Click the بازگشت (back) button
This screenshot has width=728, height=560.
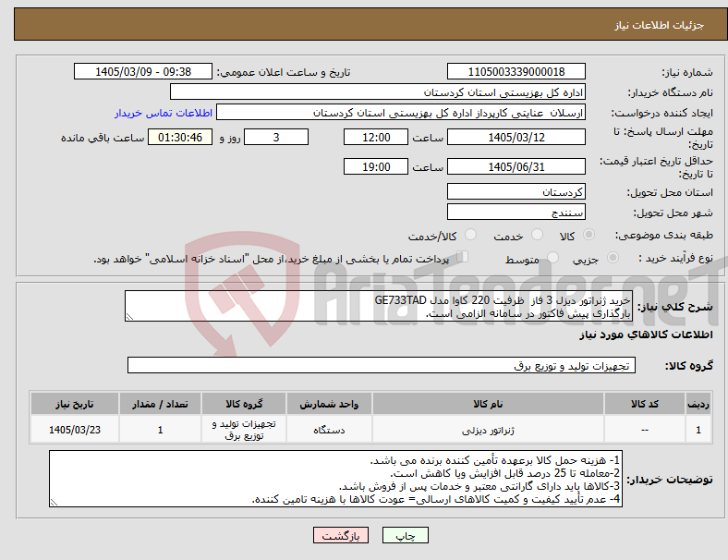[x=341, y=535]
